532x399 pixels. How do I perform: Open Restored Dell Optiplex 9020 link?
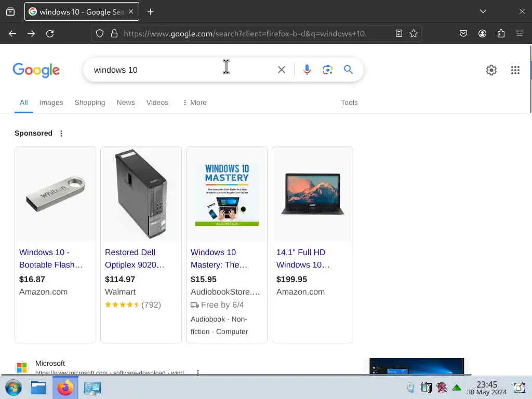point(135,259)
